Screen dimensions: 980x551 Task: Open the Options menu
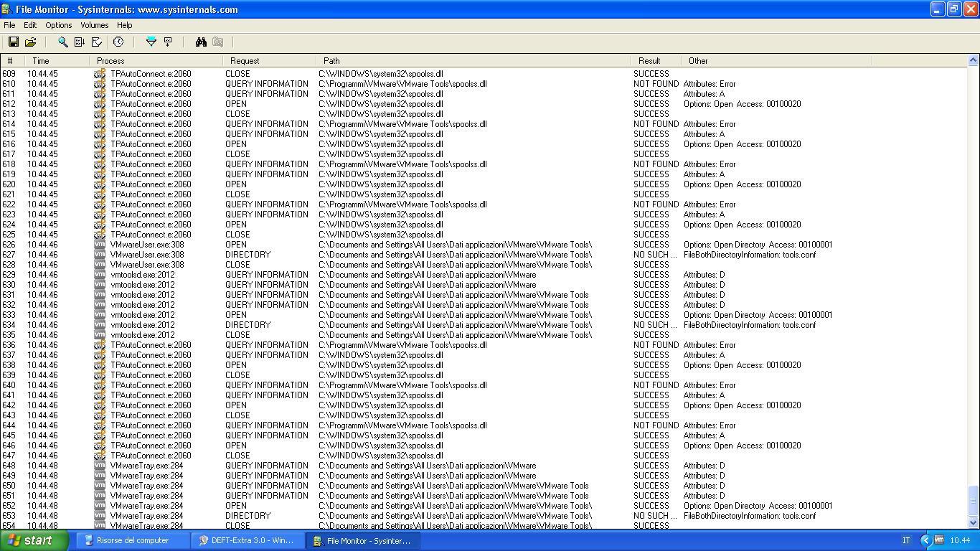pos(59,25)
